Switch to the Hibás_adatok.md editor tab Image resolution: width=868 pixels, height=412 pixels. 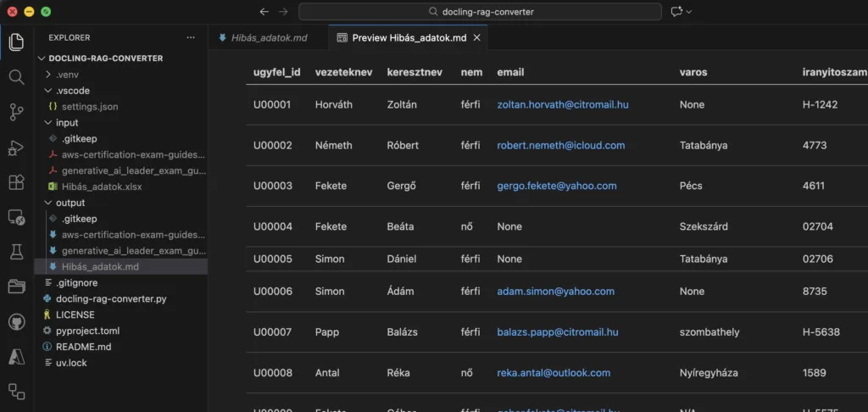tap(269, 38)
